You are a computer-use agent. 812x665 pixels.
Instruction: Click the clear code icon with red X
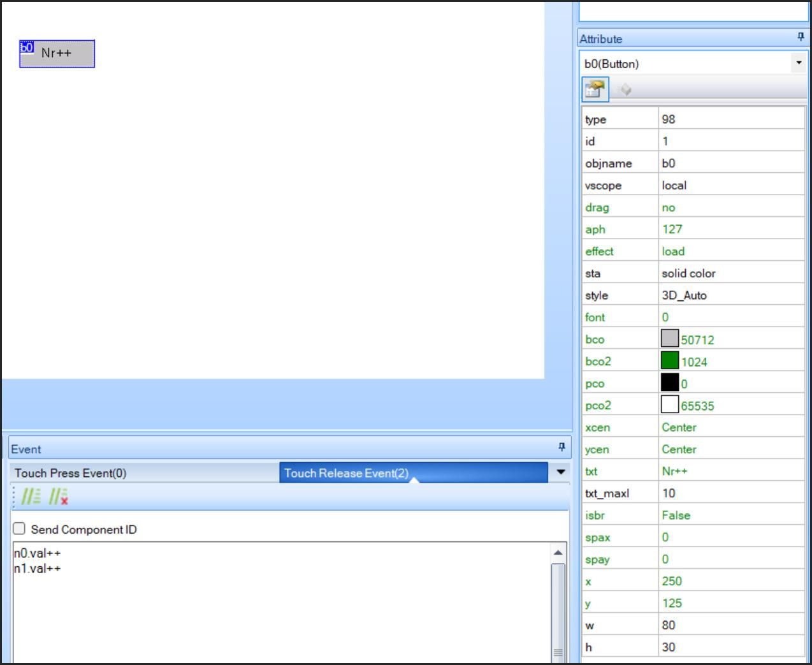[x=59, y=497]
